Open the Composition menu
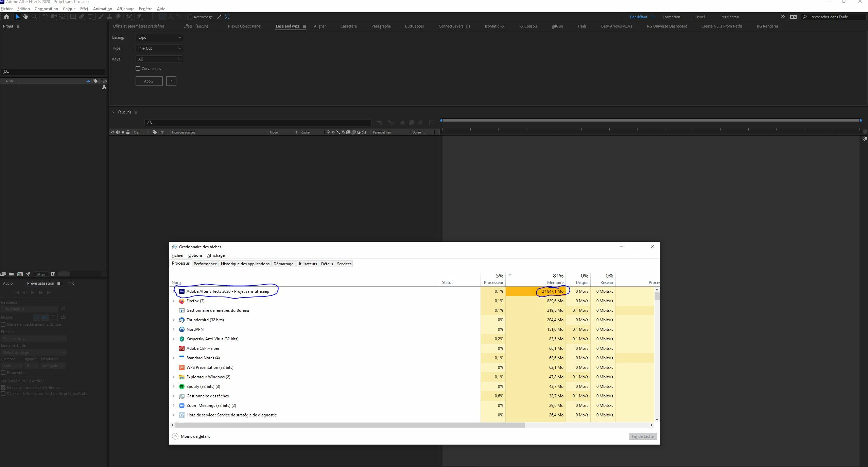The height and width of the screenshot is (467, 868). click(x=46, y=9)
